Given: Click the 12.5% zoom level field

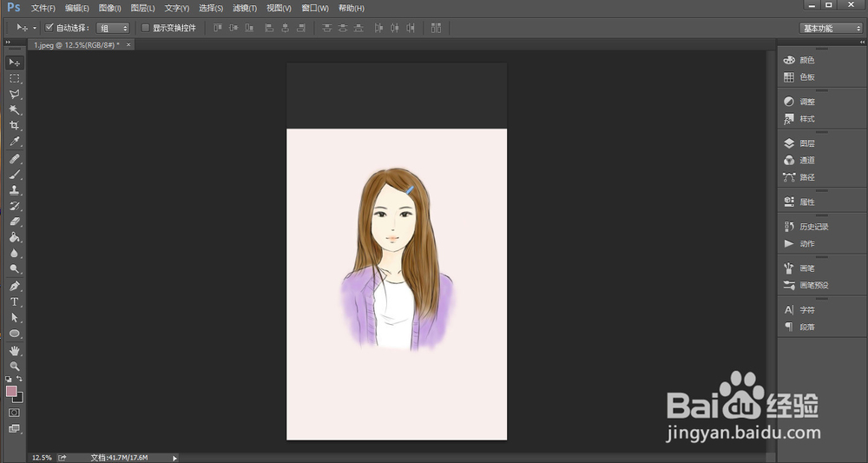Looking at the screenshot, I should pyautogui.click(x=42, y=457).
